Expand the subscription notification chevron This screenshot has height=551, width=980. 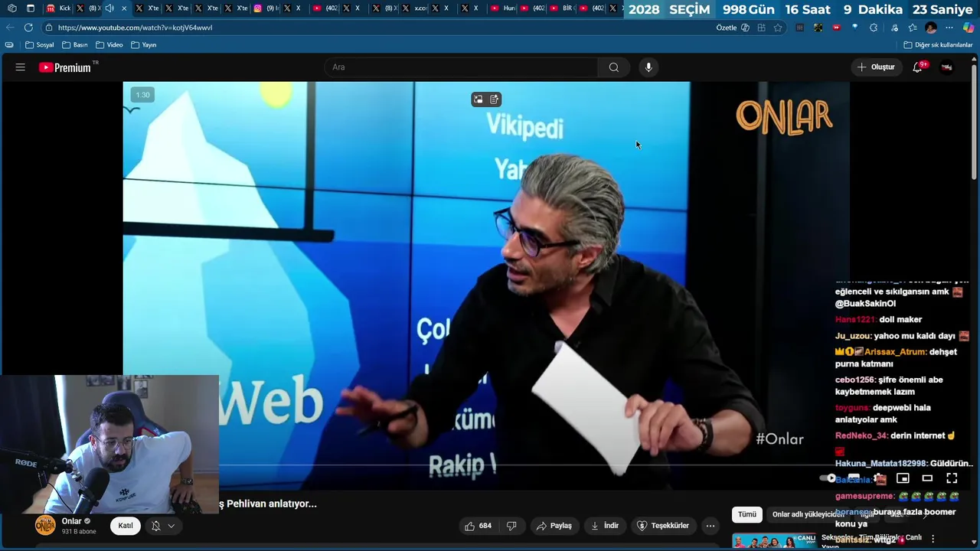171,526
